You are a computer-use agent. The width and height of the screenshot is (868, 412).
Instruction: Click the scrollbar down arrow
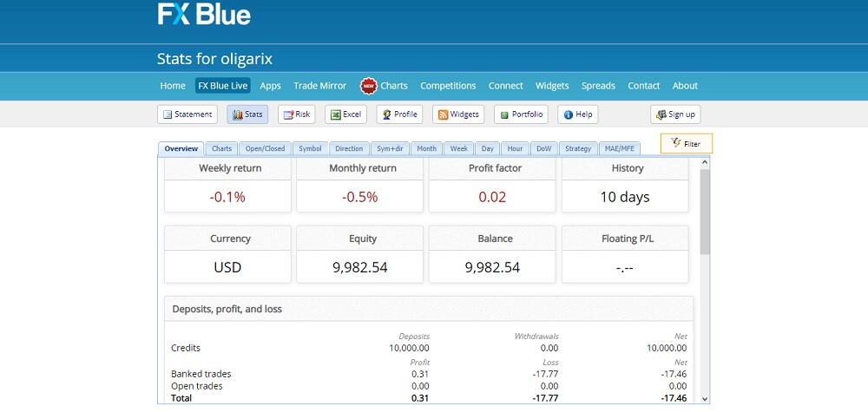pos(704,398)
